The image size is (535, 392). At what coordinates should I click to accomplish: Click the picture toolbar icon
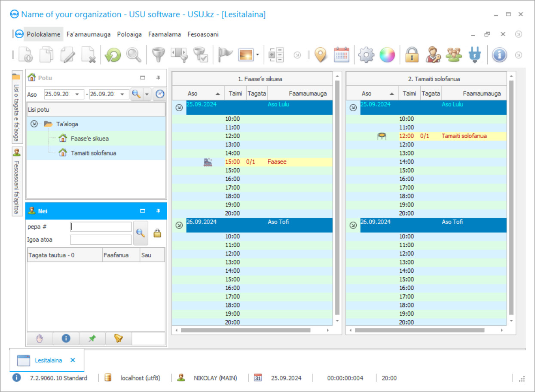246,55
